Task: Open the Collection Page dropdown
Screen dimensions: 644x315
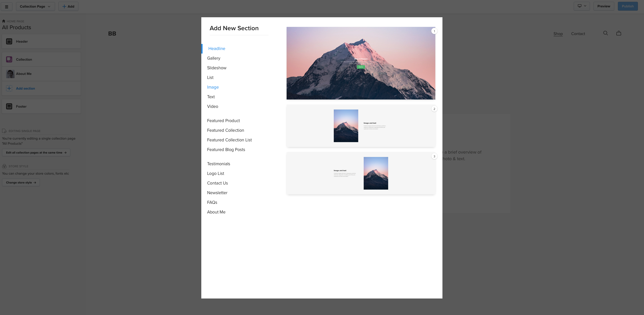Action: pos(35,6)
